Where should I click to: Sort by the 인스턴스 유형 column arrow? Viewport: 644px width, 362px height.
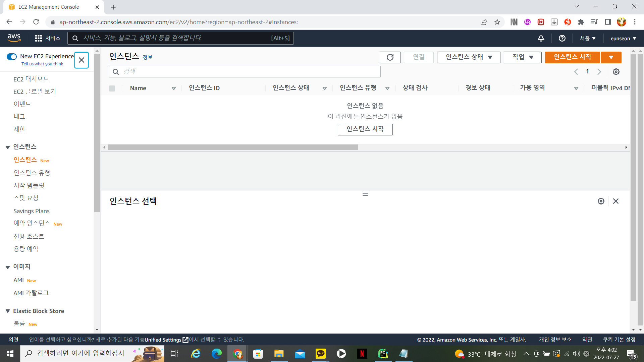pyautogui.click(x=387, y=88)
